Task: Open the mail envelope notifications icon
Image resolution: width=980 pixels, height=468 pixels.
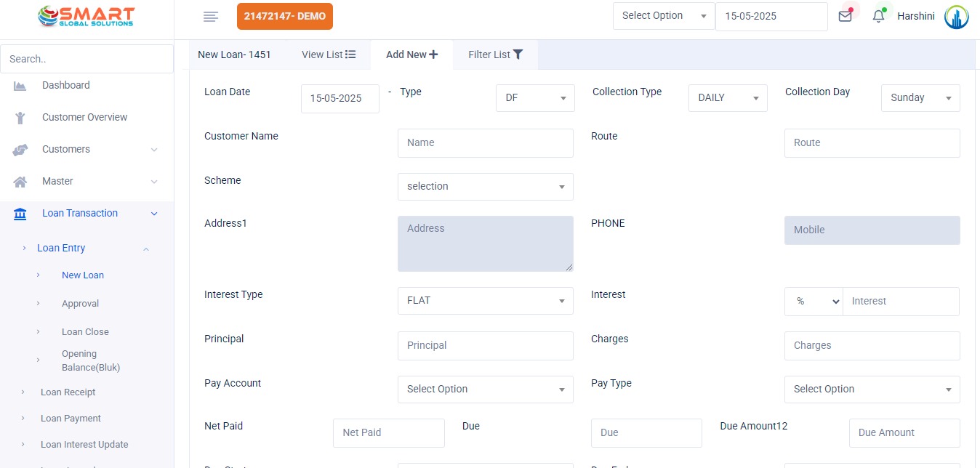Action: (x=845, y=16)
